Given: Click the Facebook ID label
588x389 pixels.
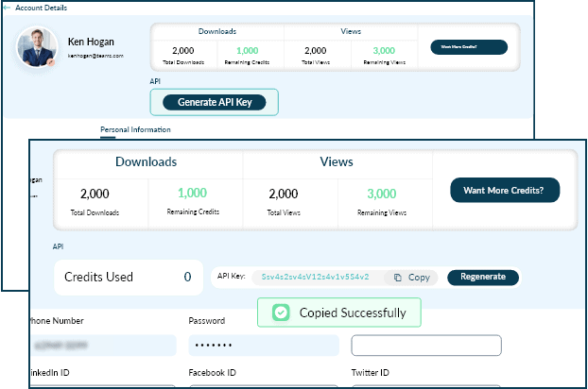Looking at the screenshot, I should tap(213, 373).
